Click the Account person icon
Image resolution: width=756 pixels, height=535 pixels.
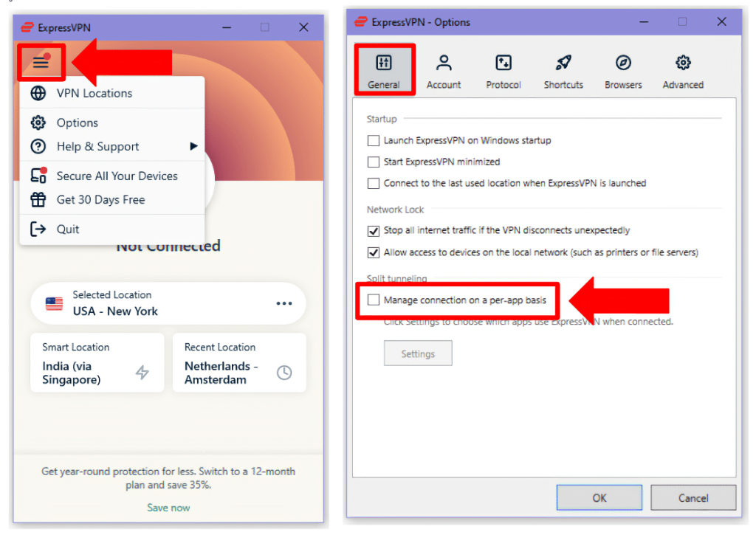(x=444, y=62)
